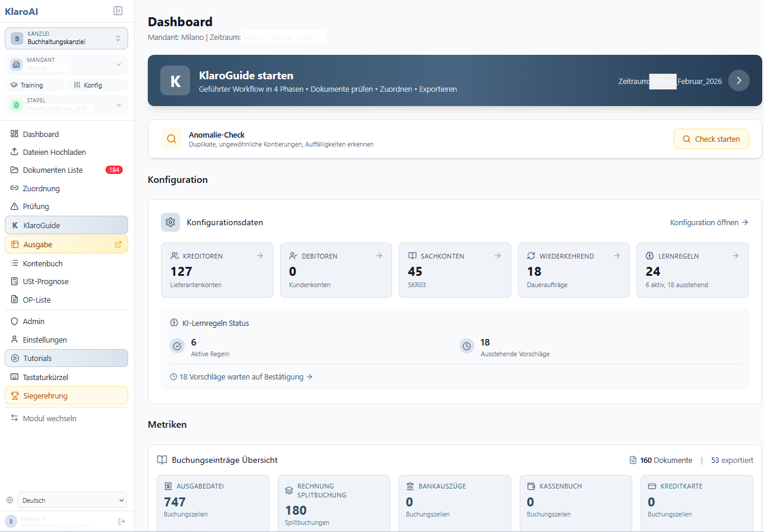Select KlaroGuide in the sidebar

coord(66,225)
